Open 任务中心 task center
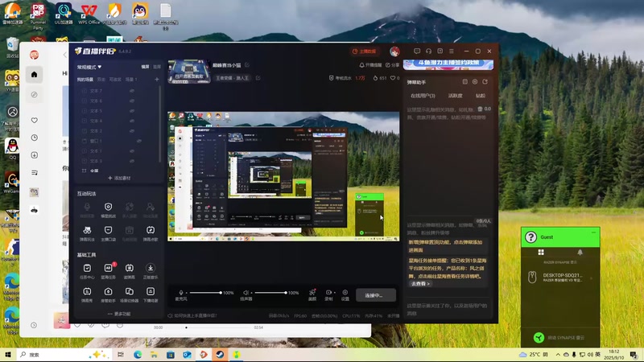The width and height of the screenshot is (644, 362). [87, 271]
